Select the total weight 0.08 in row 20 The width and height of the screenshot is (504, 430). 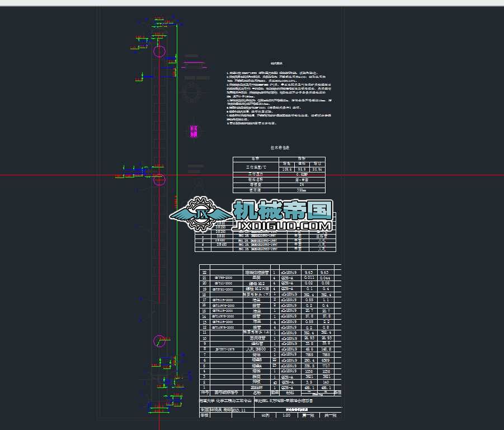(326, 283)
